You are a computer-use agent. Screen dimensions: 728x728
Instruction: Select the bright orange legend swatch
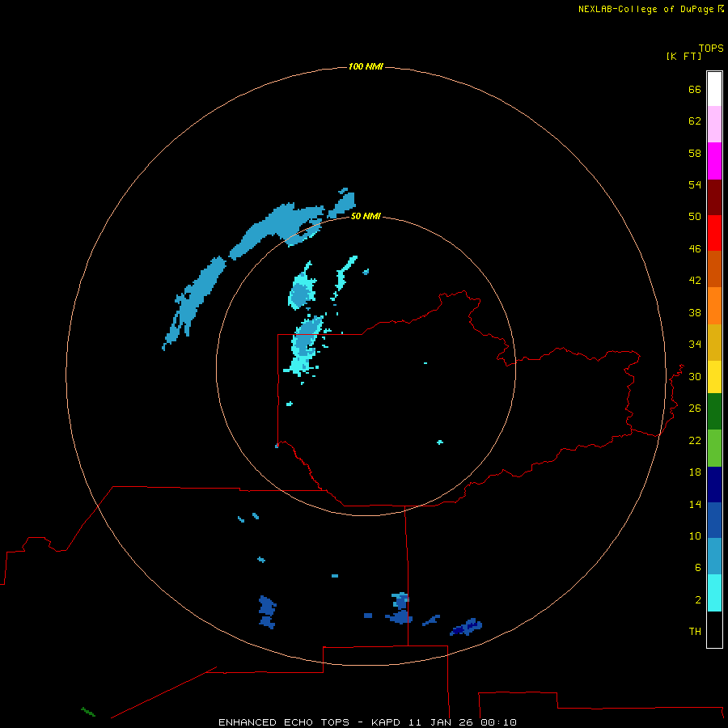click(714, 306)
